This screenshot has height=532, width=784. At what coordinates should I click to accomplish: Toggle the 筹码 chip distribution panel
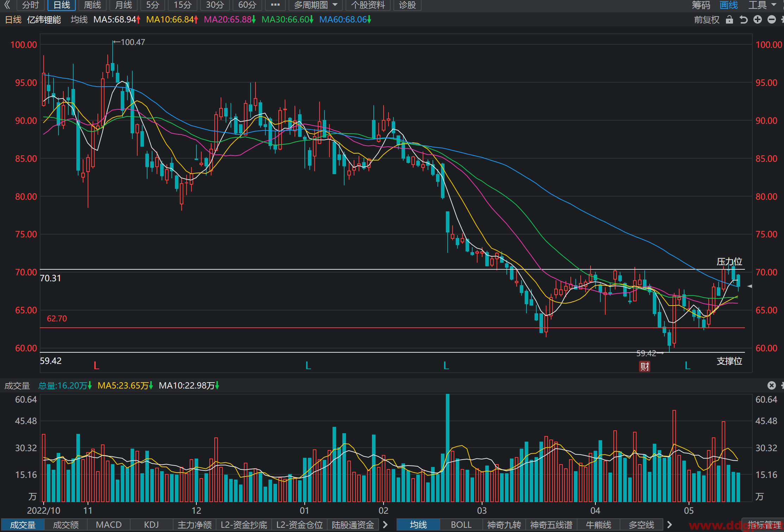701,5
